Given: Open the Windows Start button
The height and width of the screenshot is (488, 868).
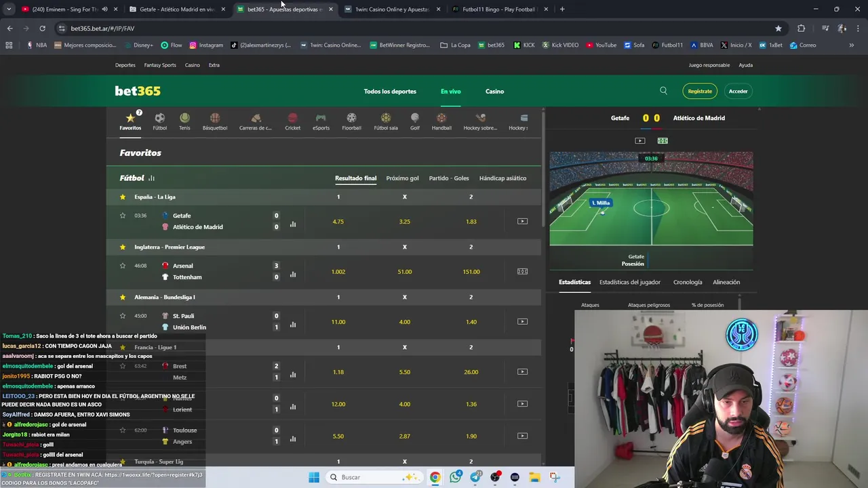Looking at the screenshot, I should [314, 477].
